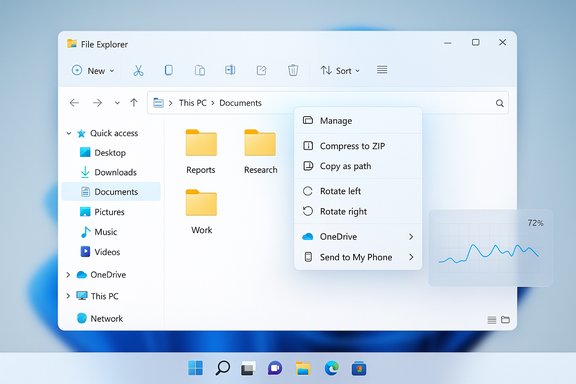
Task: Open the Sort dropdown menu
Action: [340, 70]
